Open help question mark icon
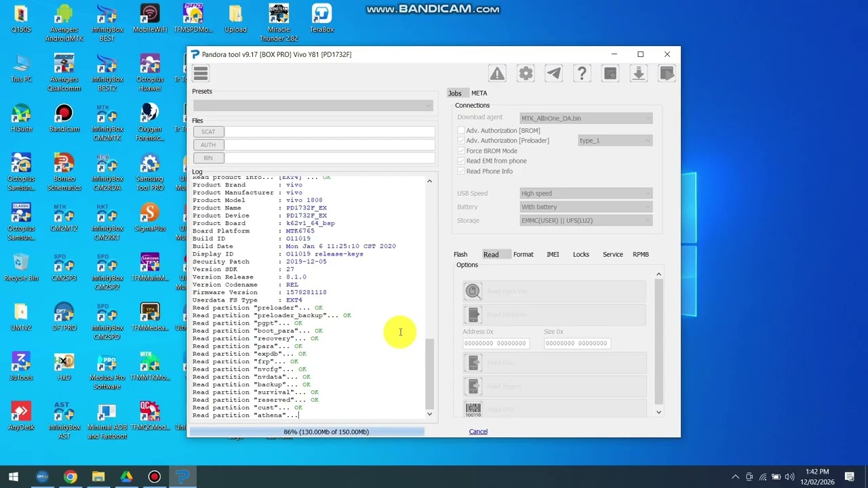The width and height of the screenshot is (868, 488). 582,73
